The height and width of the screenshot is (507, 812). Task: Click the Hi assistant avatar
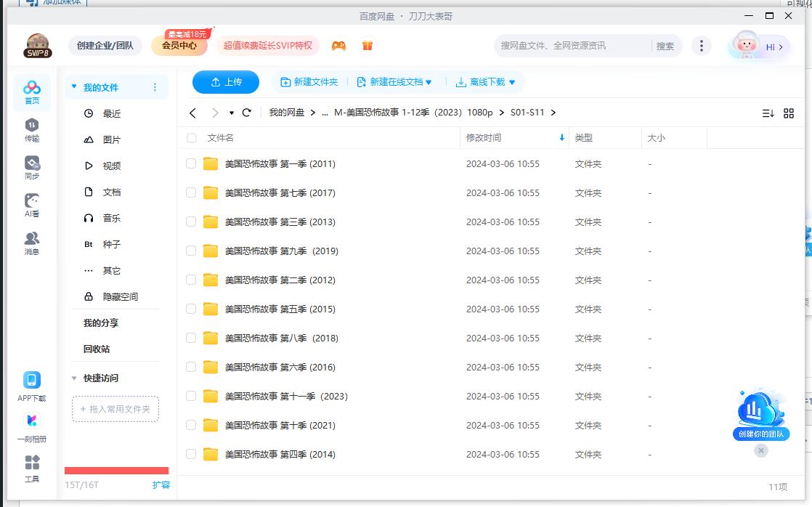pos(746,46)
